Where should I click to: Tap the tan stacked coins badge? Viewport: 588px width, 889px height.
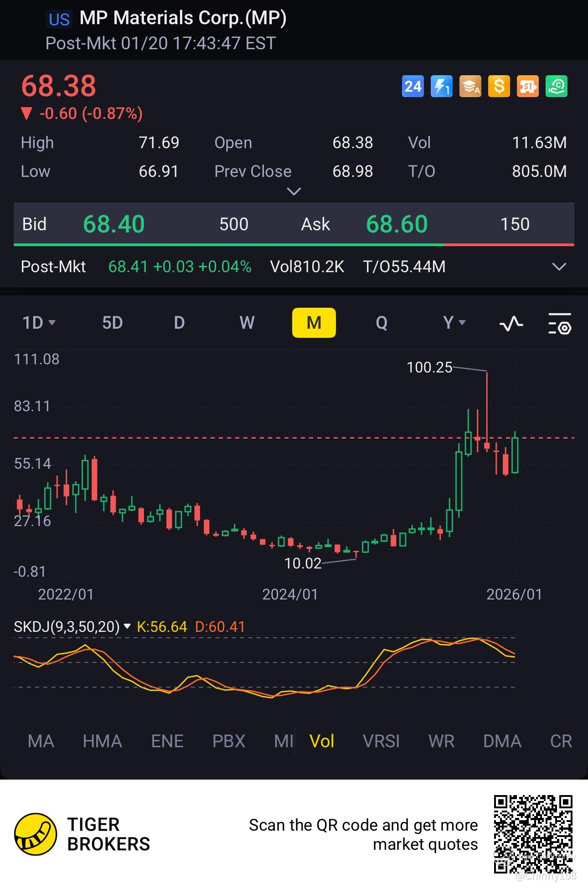pyautogui.click(x=470, y=86)
